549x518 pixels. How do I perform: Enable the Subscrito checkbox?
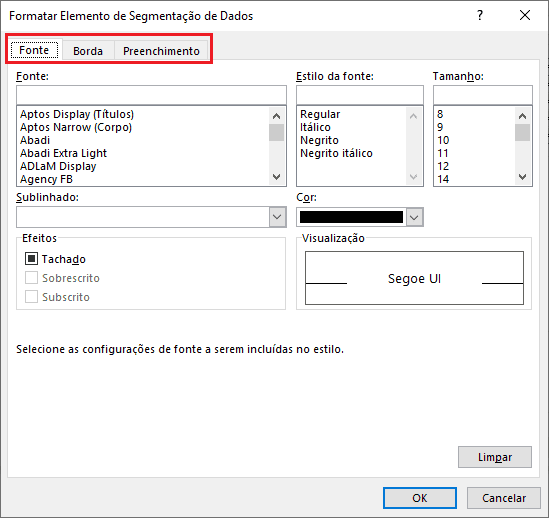(x=31, y=297)
